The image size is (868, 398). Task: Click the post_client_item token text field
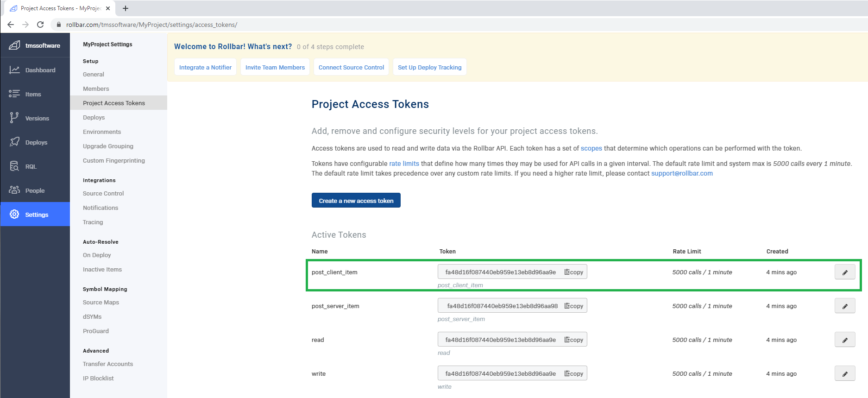tap(500, 272)
